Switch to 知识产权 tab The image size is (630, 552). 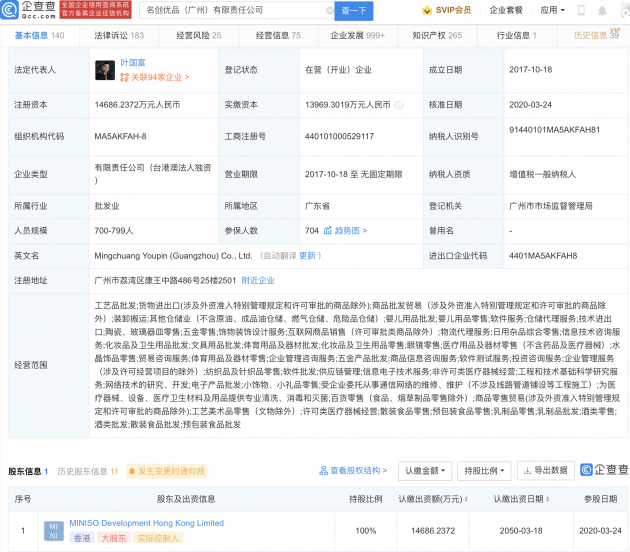437,35
